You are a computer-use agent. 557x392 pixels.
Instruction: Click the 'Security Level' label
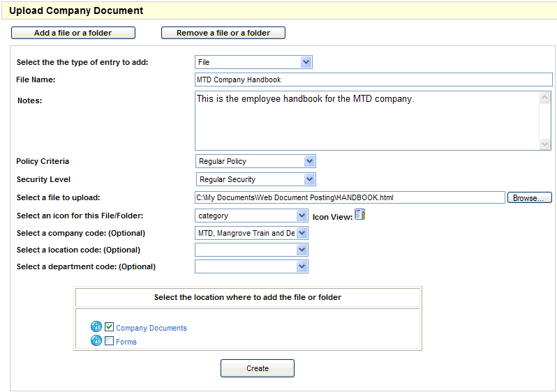[x=43, y=179]
